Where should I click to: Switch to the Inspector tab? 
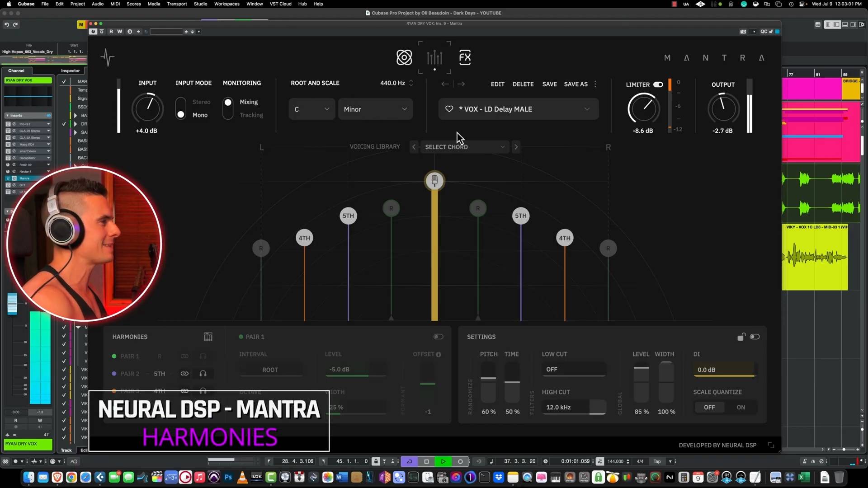pos(70,70)
